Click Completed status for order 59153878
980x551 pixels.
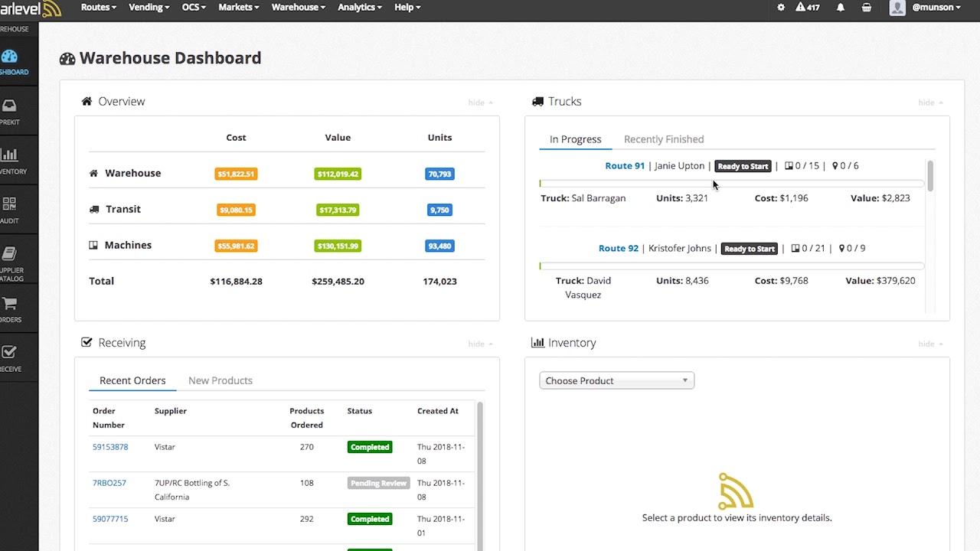click(x=370, y=447)
